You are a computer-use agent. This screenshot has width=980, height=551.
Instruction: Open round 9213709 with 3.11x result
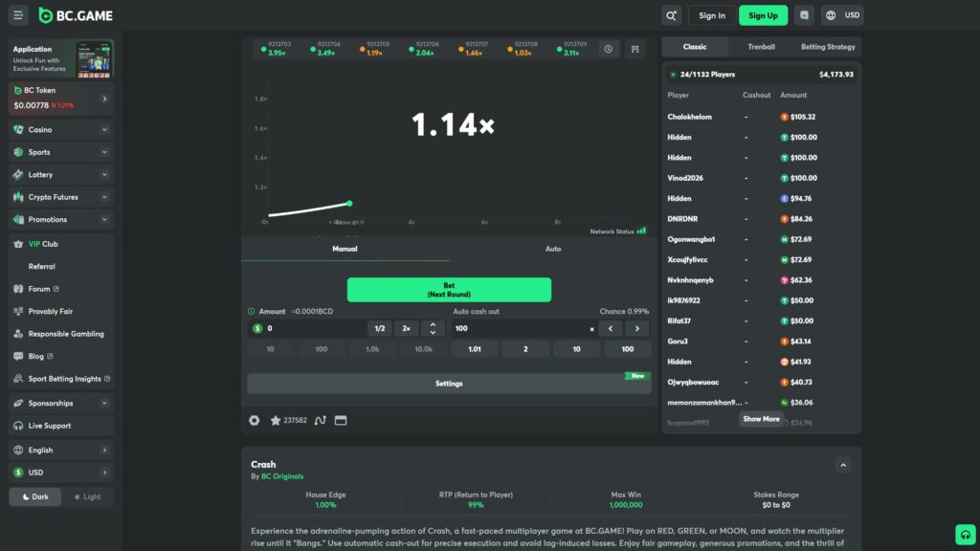(x=572, y=49)
